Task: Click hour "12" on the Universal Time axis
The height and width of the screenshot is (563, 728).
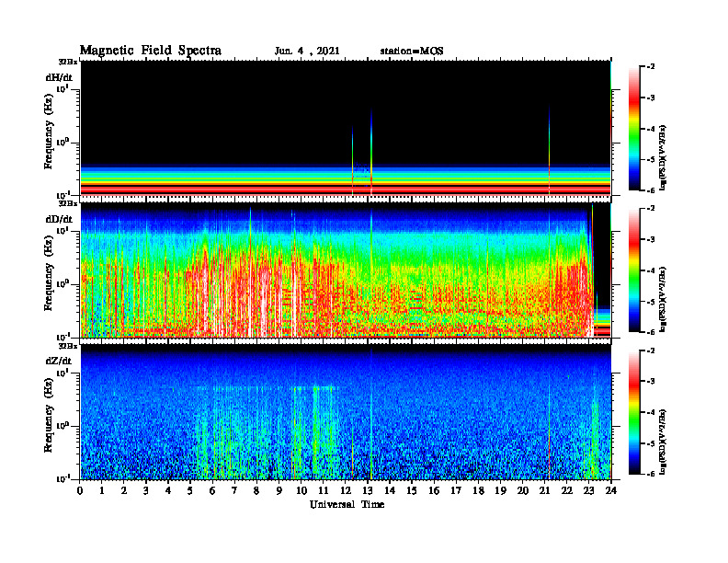Action: point(346,491)
